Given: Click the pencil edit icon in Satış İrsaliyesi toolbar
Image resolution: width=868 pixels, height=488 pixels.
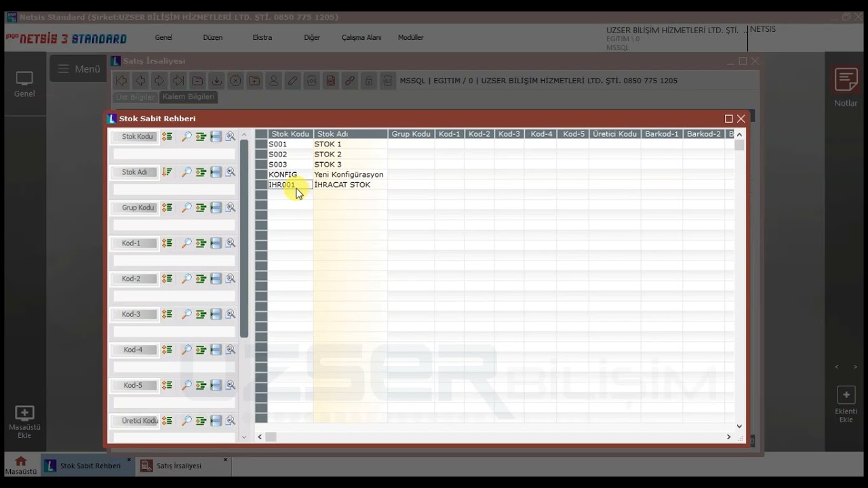Looking at the screenshot, I should pyautogui.click(x=292, y=81).
